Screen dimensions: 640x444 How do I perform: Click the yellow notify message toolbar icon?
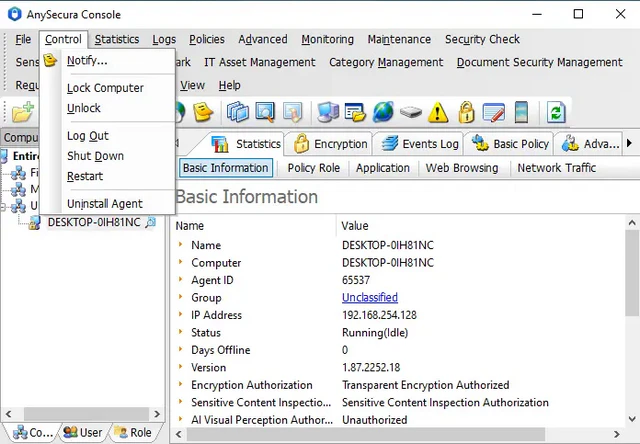click(x=203, y=112)
